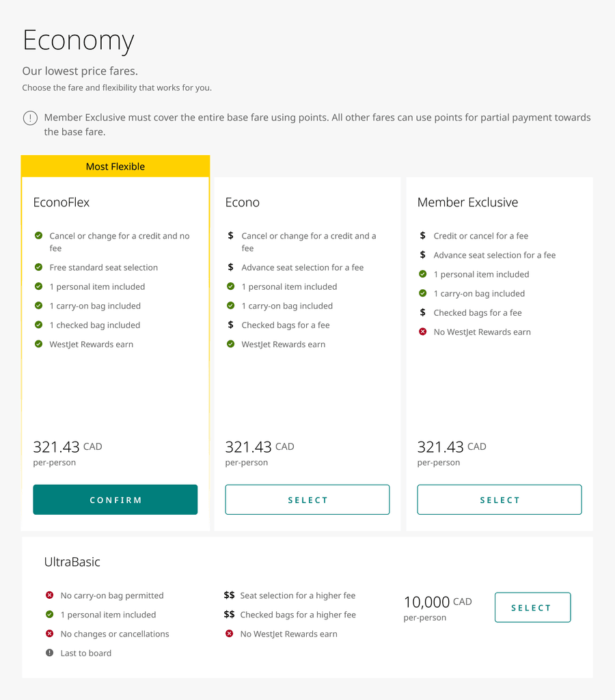Click green check beside EconoFlex 1 checked bag included
615x700 pixels.
click(x=39, y=325)
